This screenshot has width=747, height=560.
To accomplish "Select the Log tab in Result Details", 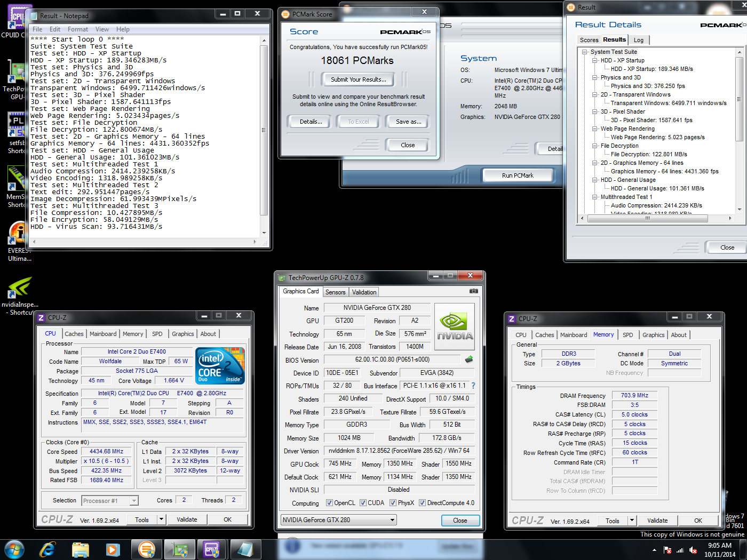I will tap(639, 40).
